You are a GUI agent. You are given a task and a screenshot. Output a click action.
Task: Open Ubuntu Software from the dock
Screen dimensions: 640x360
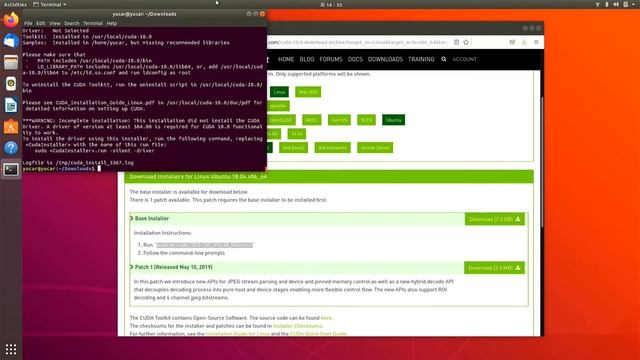tap(11, 127)
